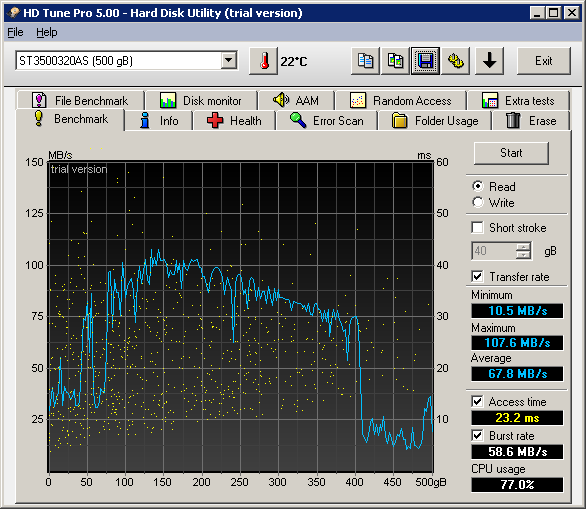Click the 22°C temperature reading

294,62
